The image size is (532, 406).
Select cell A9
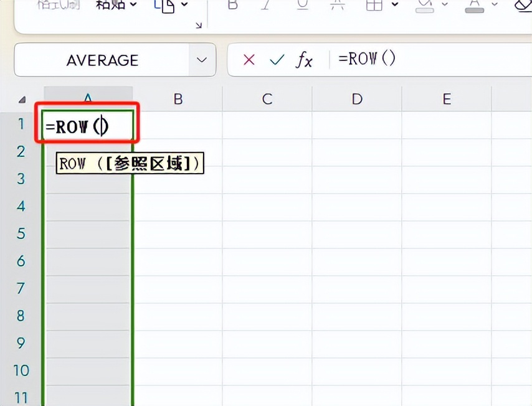click(x=88, y=344)
